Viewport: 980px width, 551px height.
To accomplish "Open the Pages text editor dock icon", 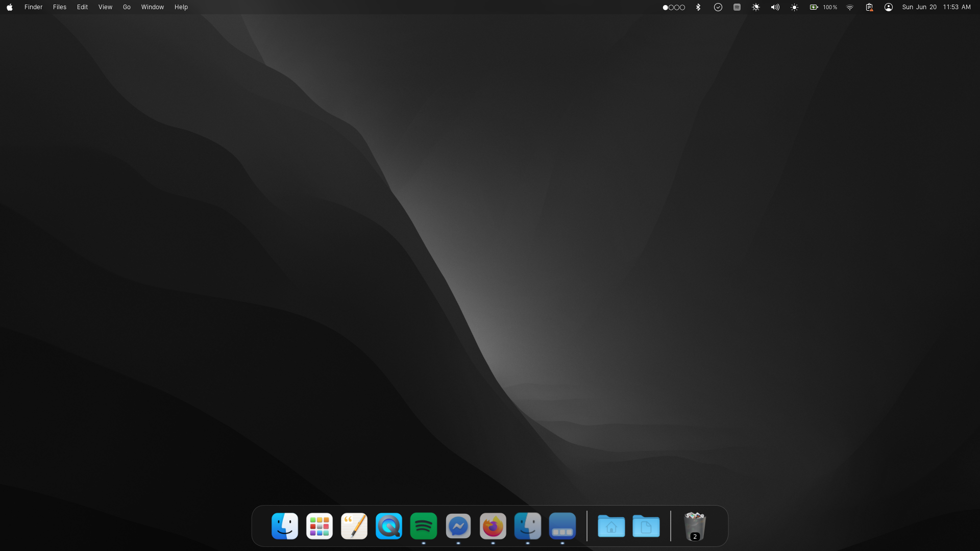I will pos(354,526).
